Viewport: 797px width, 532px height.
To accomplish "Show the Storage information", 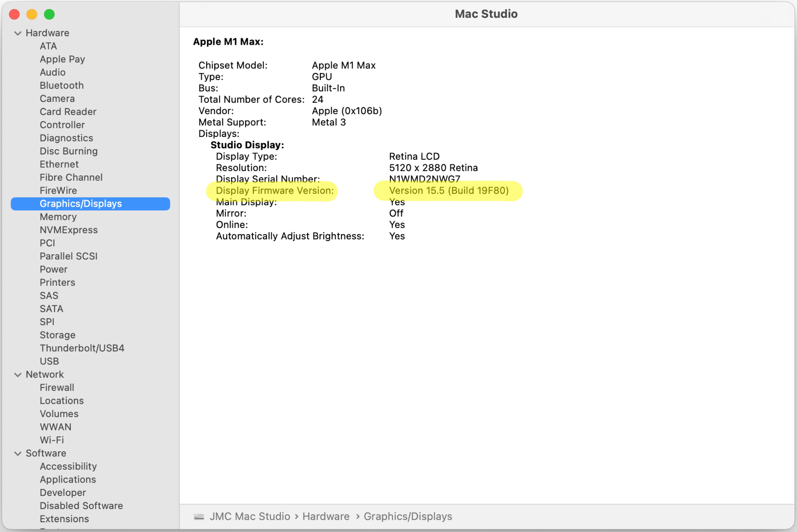I will pyautogui.click(x=57, y=335).
